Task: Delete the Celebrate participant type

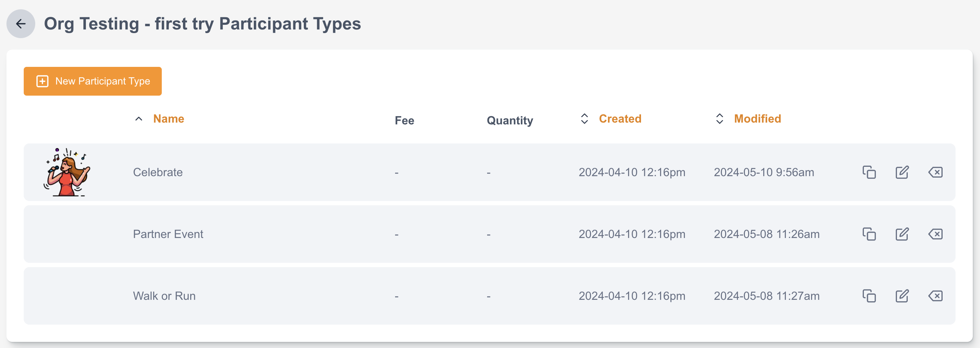Action: (935, 172)
